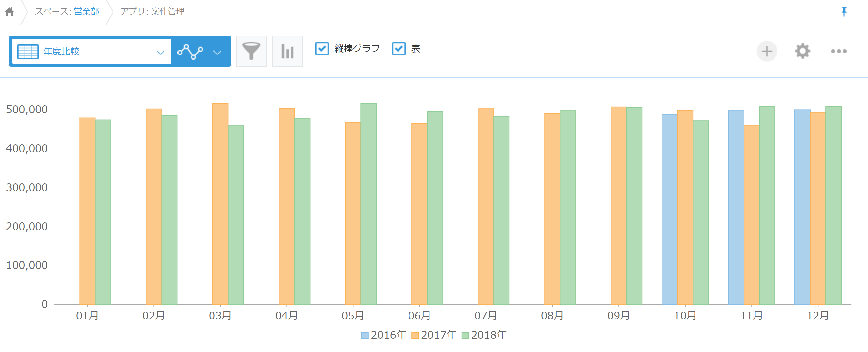Click the 2018年 legend green swatch

[465, 336]
